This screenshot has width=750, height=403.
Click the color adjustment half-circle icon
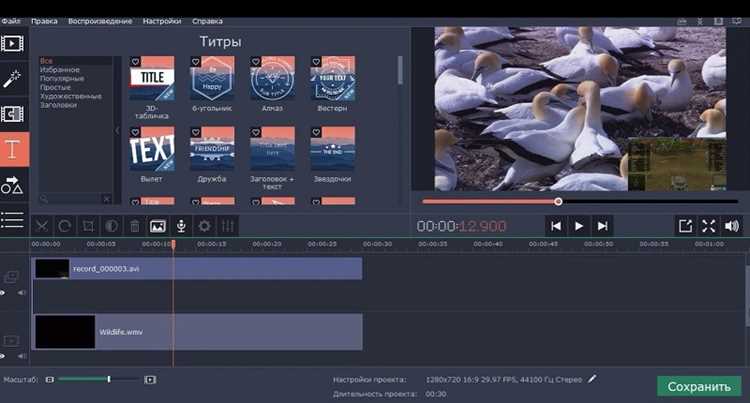tap(111, 226)
